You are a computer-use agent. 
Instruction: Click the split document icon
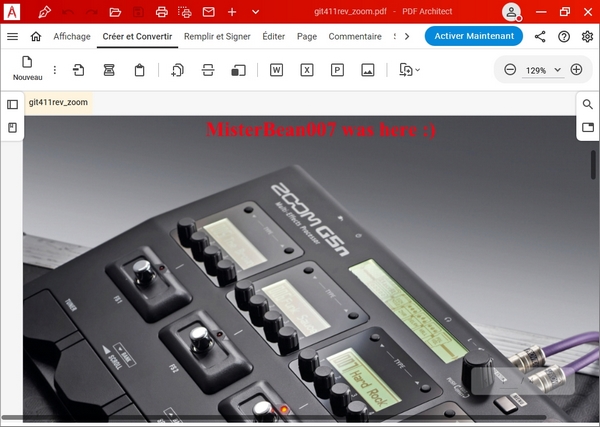[x=208, y=70]
